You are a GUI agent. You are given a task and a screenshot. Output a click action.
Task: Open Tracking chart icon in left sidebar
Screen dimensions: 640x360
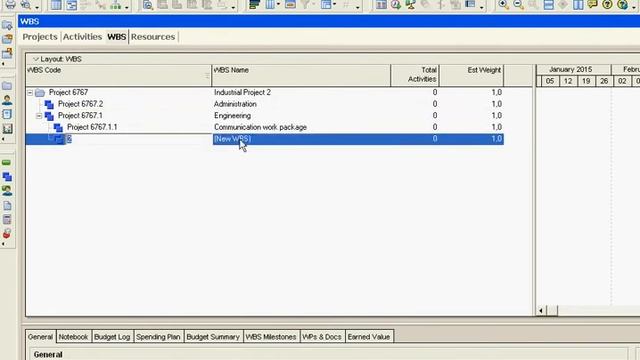pyautogui.click(x=7, y=129)
